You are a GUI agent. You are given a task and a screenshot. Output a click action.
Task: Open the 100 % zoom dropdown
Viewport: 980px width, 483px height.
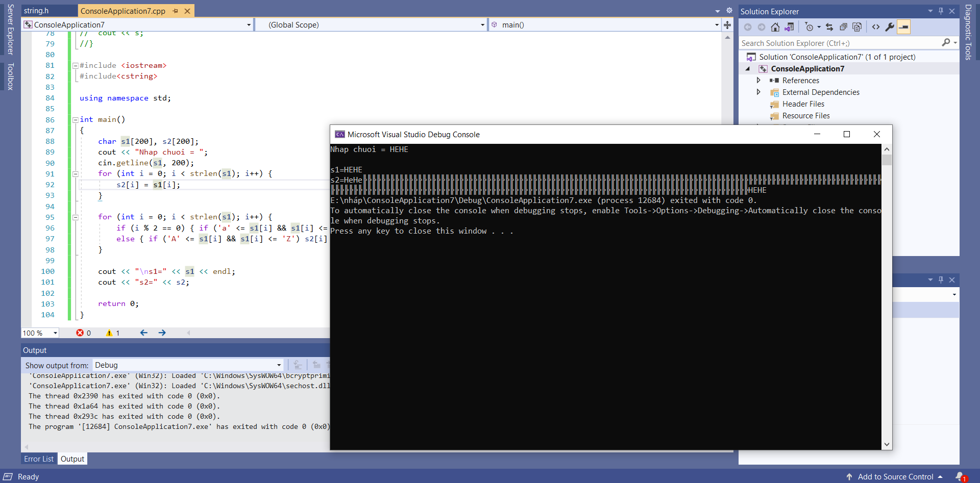[55, 333]
